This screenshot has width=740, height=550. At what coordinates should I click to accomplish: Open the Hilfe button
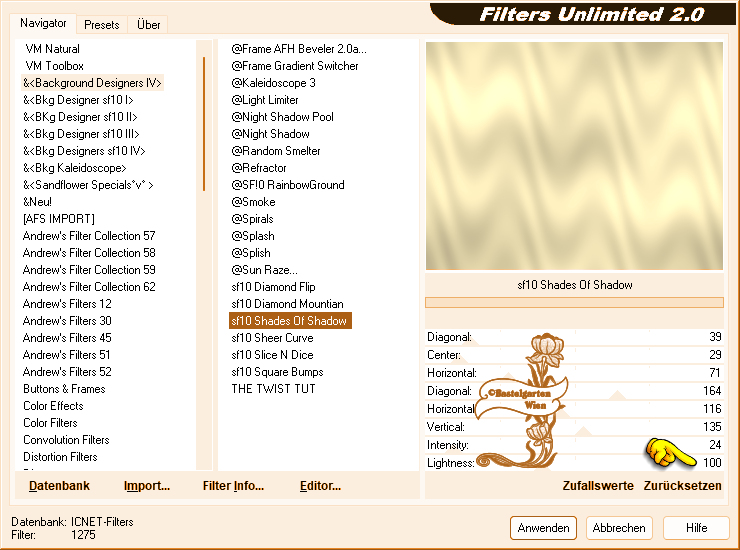tap(696, 528)
